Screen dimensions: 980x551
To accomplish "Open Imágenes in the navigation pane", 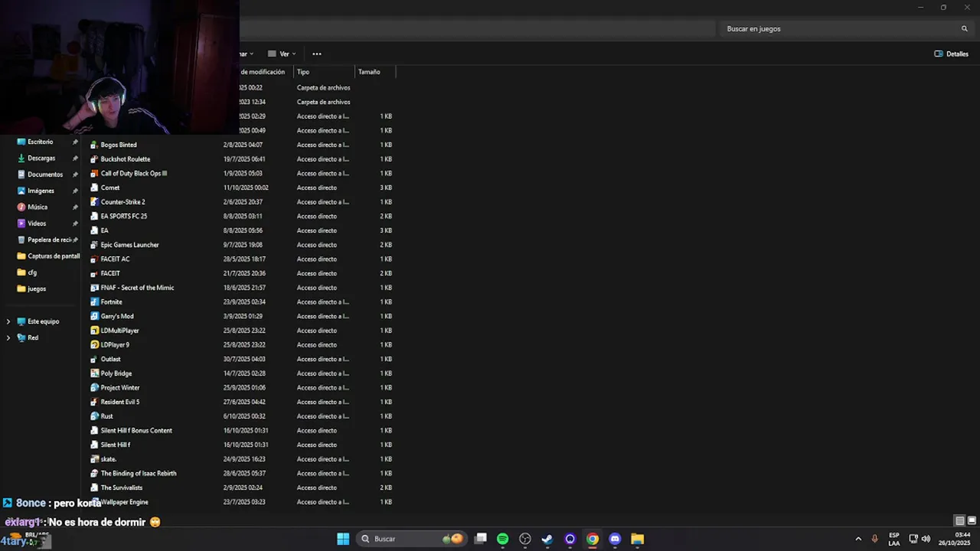I will point(41,191).
